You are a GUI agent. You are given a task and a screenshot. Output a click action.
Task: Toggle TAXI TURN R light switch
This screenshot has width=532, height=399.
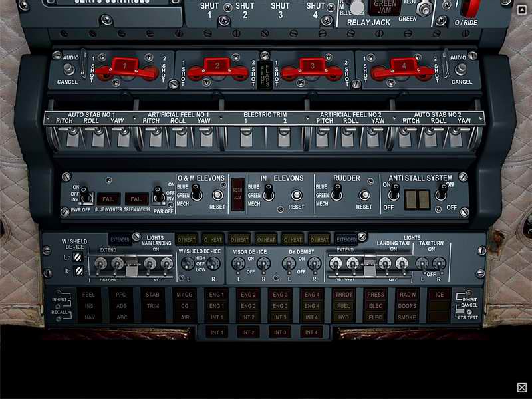pyautogui.click(x=439, y=264)
